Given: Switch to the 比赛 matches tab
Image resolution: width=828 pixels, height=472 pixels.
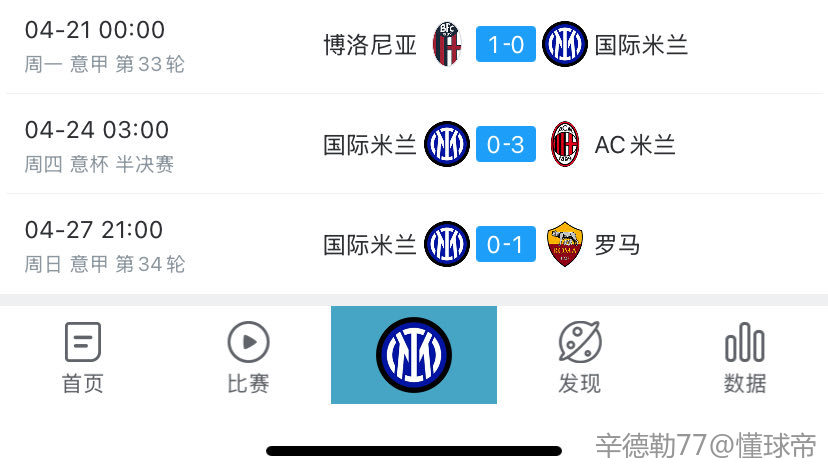Looking at the screenshot, I should pos(248,358).
